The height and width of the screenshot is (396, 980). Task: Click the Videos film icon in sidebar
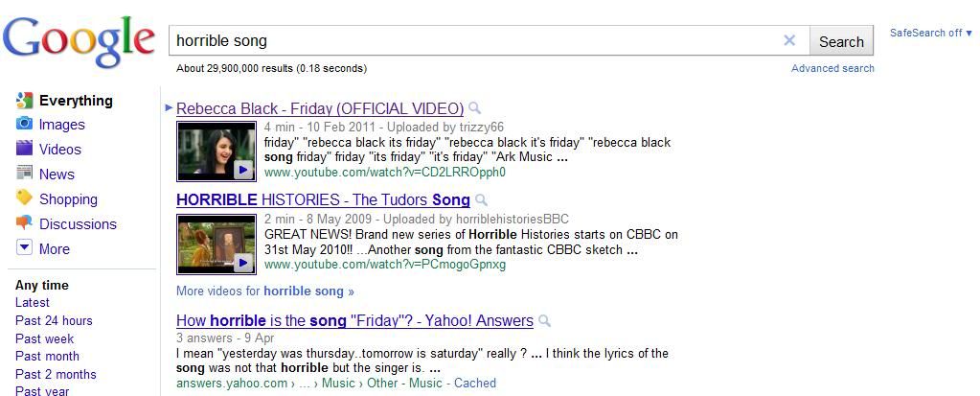pyautogui.click(x=24, y=149)
